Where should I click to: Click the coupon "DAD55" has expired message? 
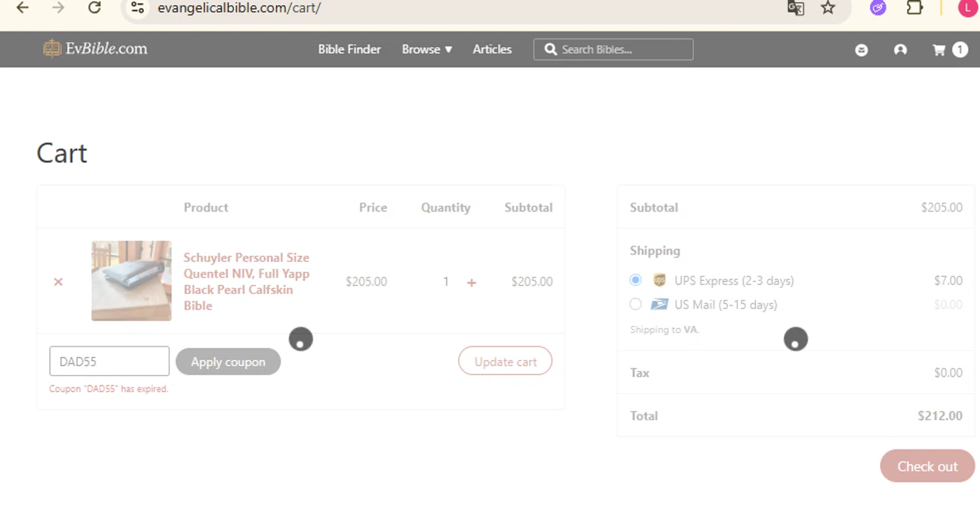coord(109,389)
